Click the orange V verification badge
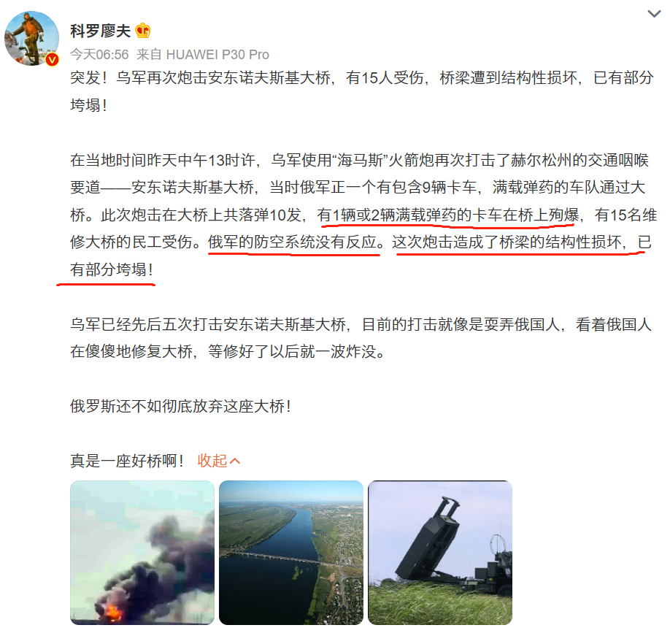This screenshot has height=644, width=670. 52,59
